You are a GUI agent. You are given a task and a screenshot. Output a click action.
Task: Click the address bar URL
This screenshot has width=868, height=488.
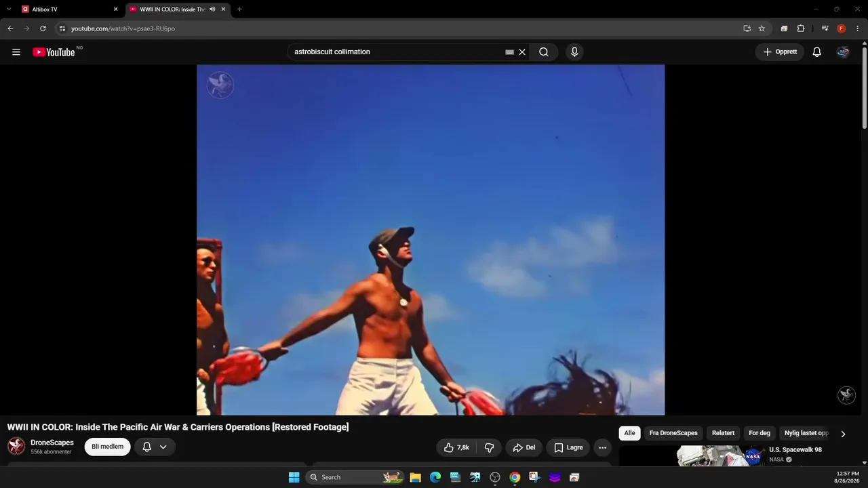123,28
